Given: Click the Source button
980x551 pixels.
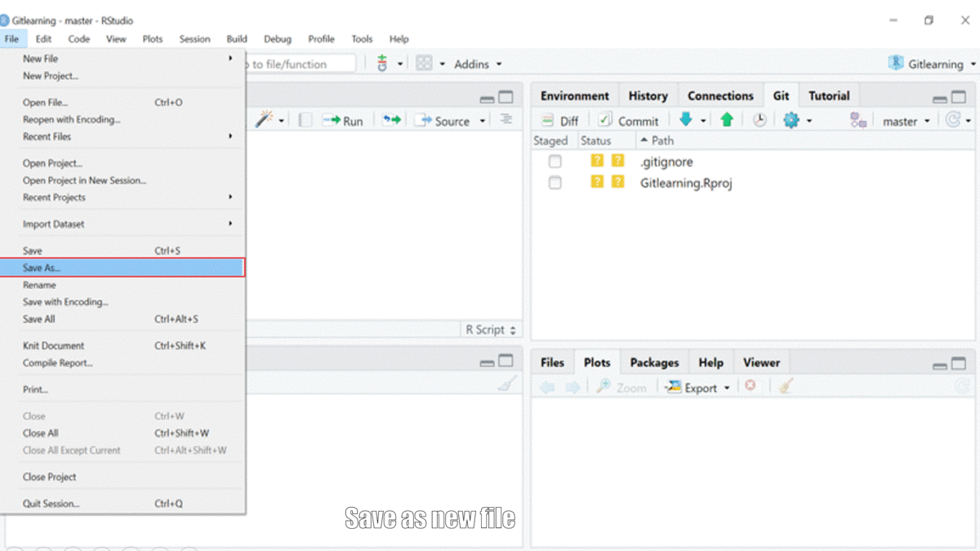Looking at the screenshot, I should 443,121.
